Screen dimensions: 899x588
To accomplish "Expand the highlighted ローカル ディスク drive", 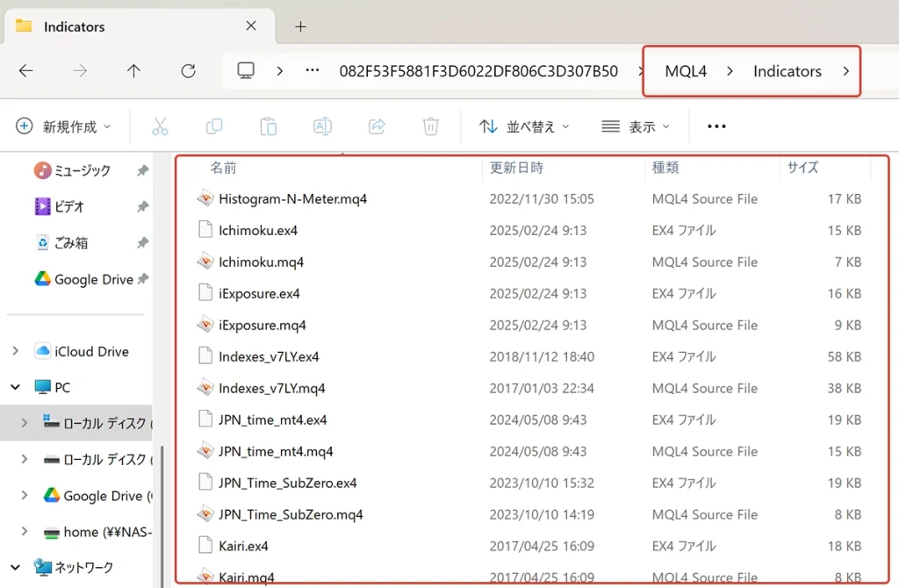I will tap(24, 423).
